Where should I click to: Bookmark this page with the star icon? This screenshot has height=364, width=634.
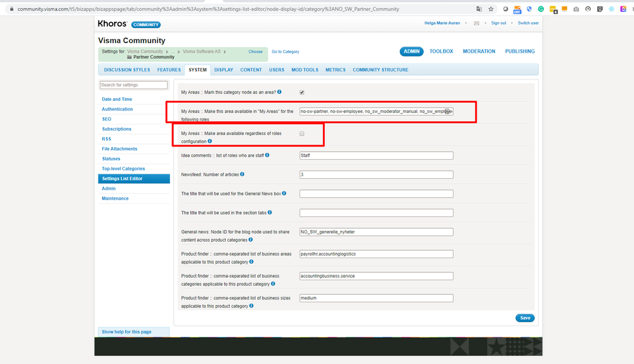491,9
